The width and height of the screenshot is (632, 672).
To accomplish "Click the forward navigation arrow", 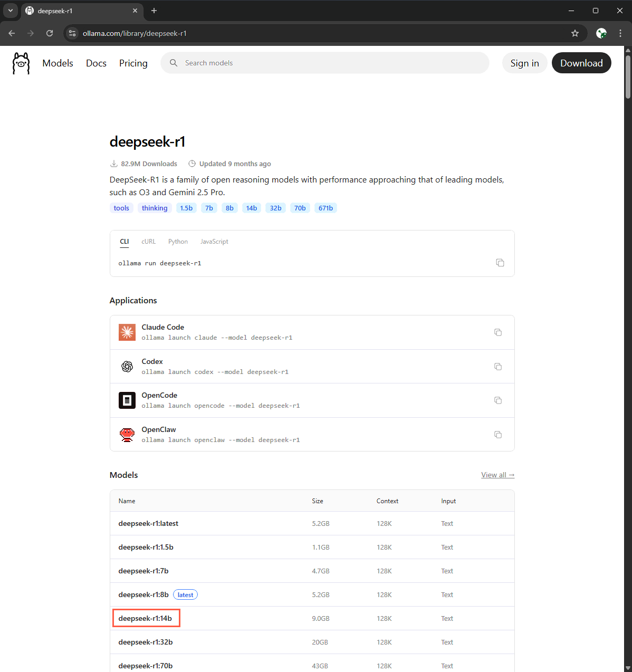I will (31, 33).
